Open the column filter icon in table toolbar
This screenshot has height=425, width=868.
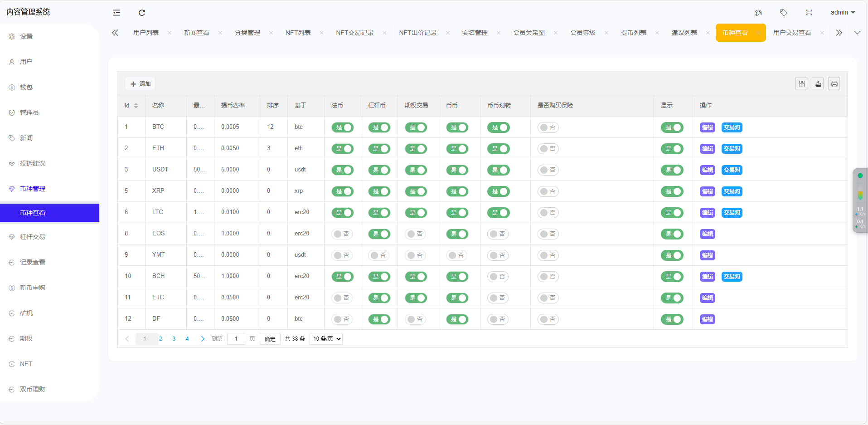tap(802, 83)
